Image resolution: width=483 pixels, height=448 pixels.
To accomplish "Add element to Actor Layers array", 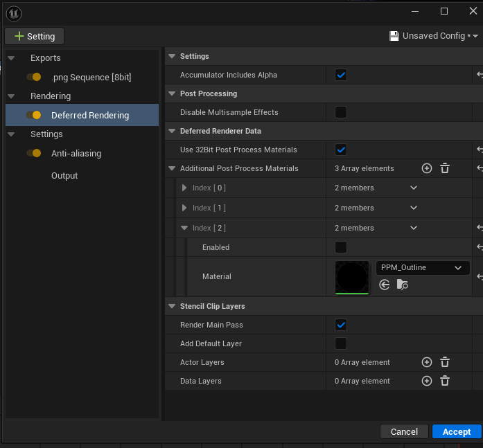I will [427, 362].
